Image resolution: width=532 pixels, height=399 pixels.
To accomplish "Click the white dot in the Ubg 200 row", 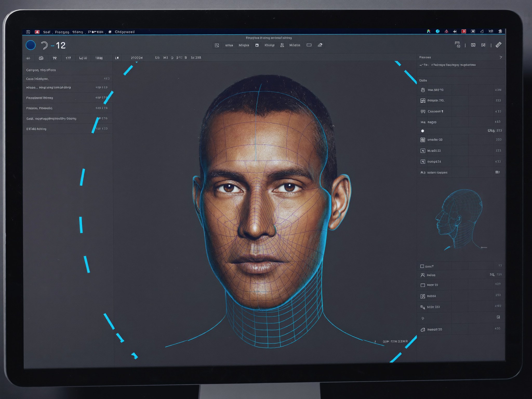I will (x=423, y=131).
